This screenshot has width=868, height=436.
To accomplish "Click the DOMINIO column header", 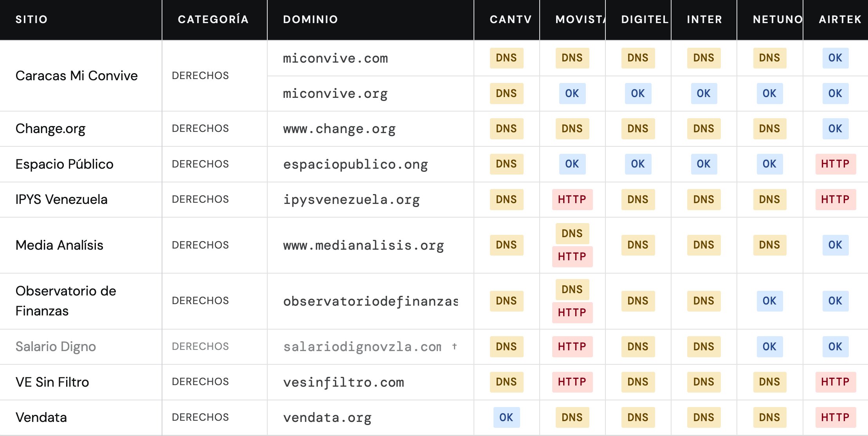I will tap(310, 20).
